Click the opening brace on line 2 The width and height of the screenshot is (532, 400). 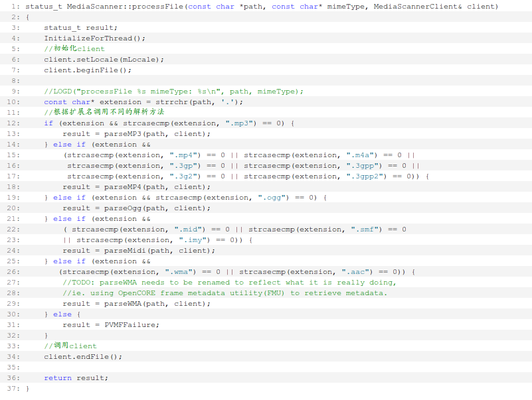(x=27, y=17)
